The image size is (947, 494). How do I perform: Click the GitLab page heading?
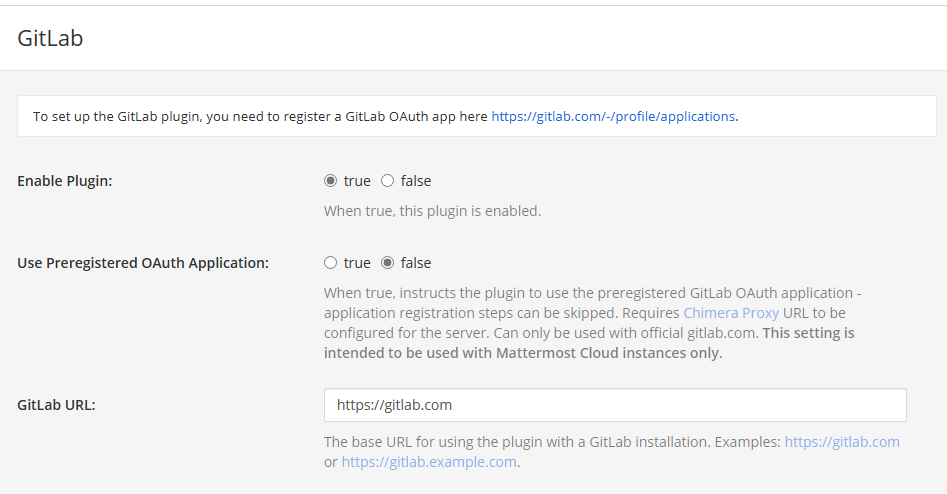(x=50, y=38)
